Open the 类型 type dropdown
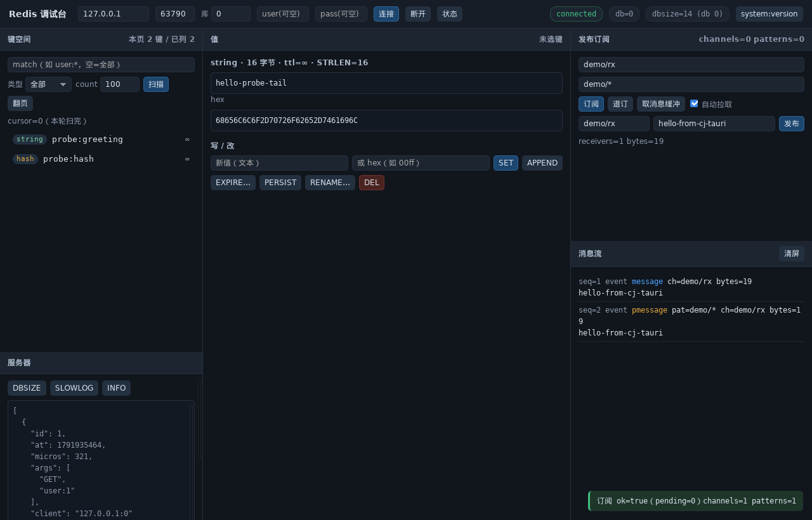 [x=48, y=84]
